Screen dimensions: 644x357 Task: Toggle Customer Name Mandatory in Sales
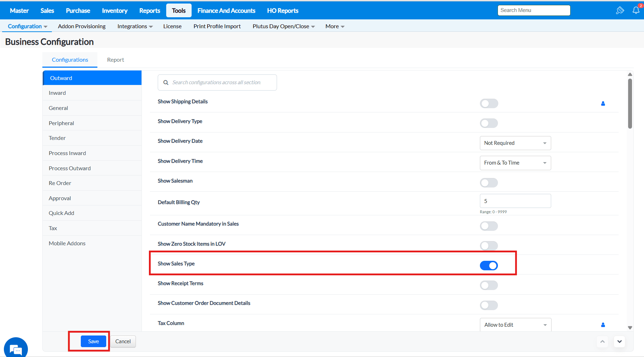tap(489, 226)
